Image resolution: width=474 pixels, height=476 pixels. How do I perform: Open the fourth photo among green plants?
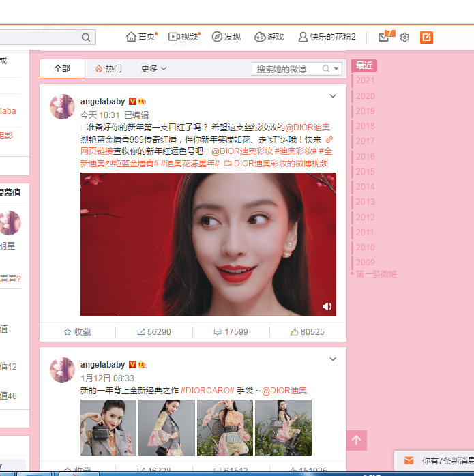(283, 428)
